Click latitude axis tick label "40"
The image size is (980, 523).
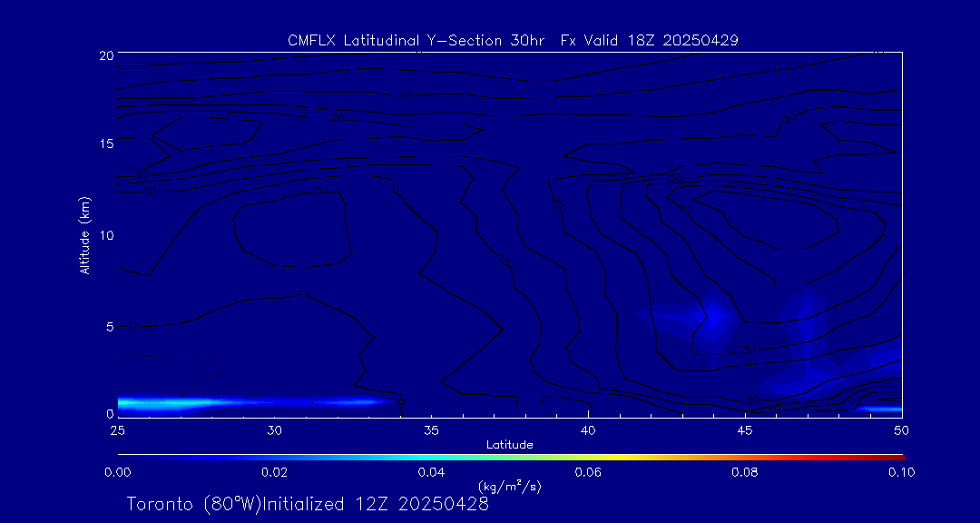588,429
